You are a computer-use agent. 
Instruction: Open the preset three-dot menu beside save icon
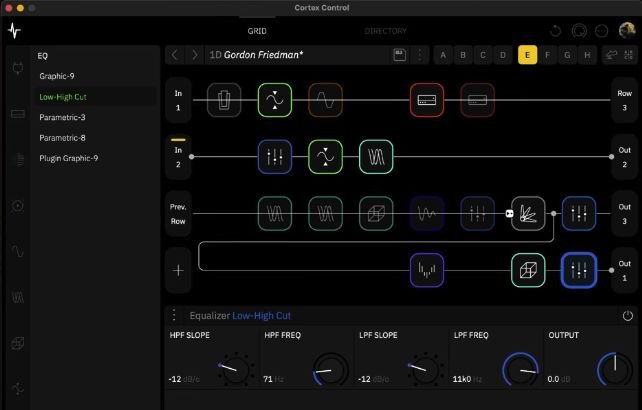(420, 55)
